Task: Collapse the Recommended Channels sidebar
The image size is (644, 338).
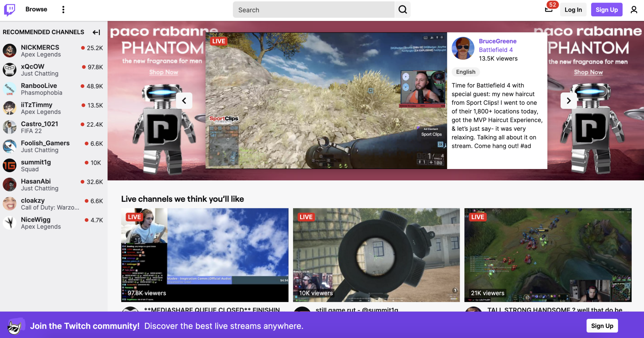Action: pyautogui.click(x=96, y=32)
